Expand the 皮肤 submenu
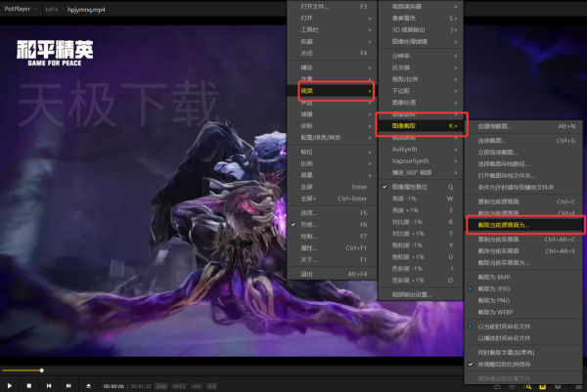 tap(333, 126)
